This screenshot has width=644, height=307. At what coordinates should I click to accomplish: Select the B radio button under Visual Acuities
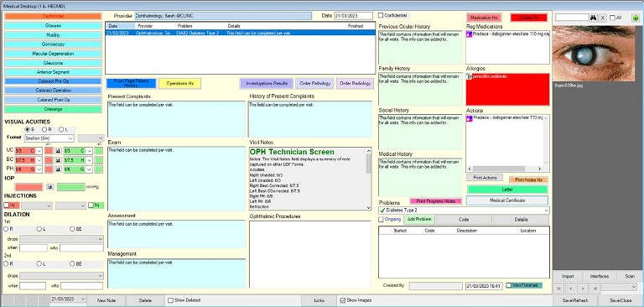27,129
